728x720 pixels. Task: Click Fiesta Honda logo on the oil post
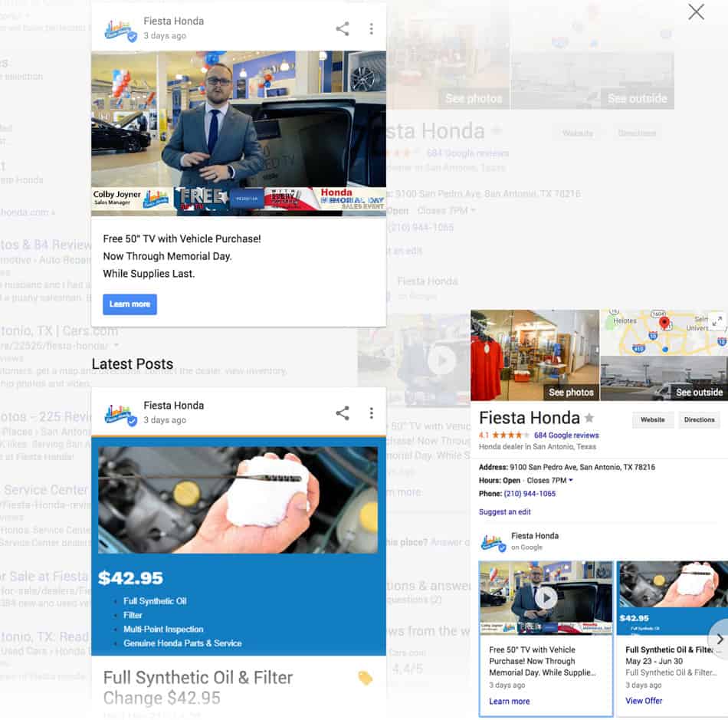(120, 414)
